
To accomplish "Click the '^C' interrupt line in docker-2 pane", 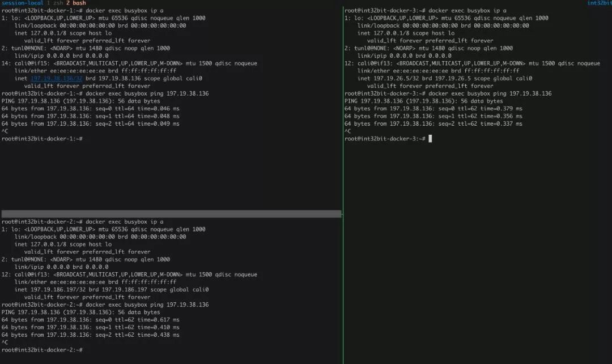I will [5, 342].
